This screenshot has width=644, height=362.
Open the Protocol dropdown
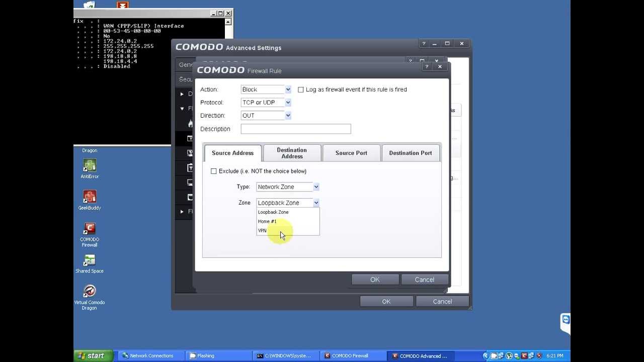coord(266,103)
